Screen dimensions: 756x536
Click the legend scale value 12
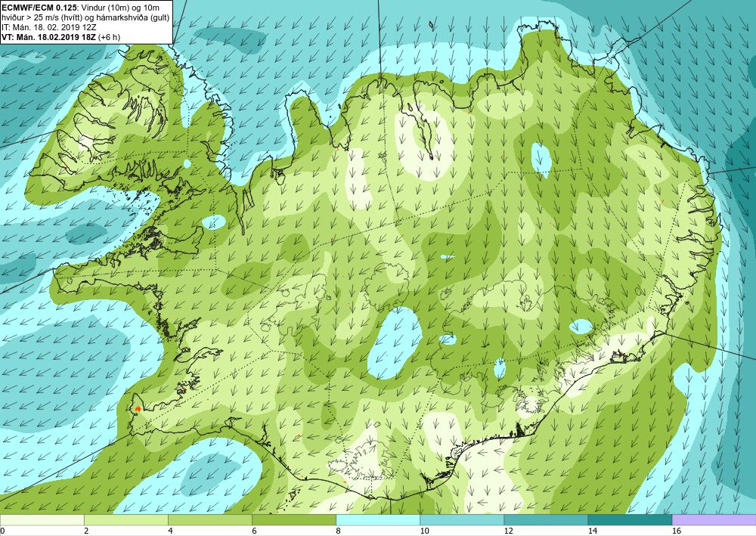508,531
